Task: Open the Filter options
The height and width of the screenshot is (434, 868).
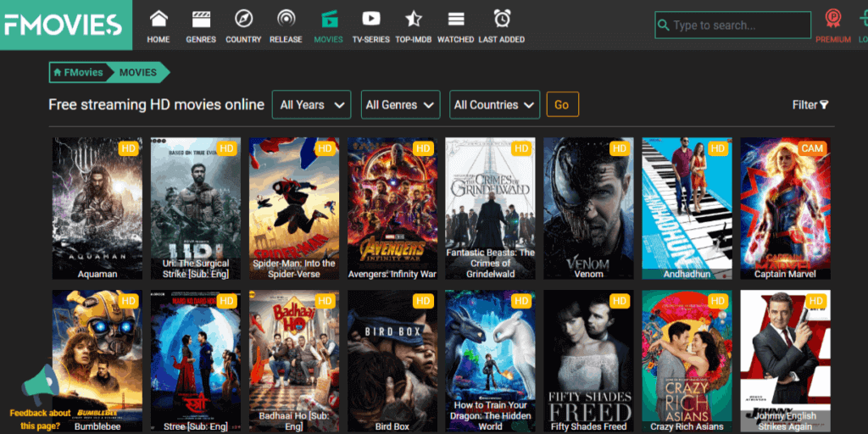Action: [x=810, y=105]
